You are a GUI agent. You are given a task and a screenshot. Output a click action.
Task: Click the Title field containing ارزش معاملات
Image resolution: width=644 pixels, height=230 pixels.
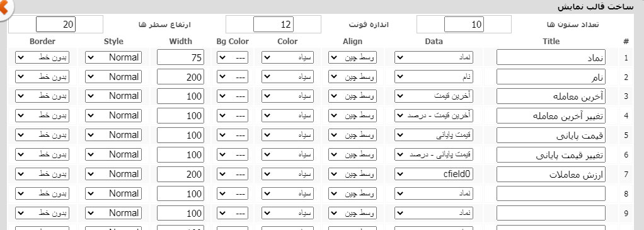551,174
